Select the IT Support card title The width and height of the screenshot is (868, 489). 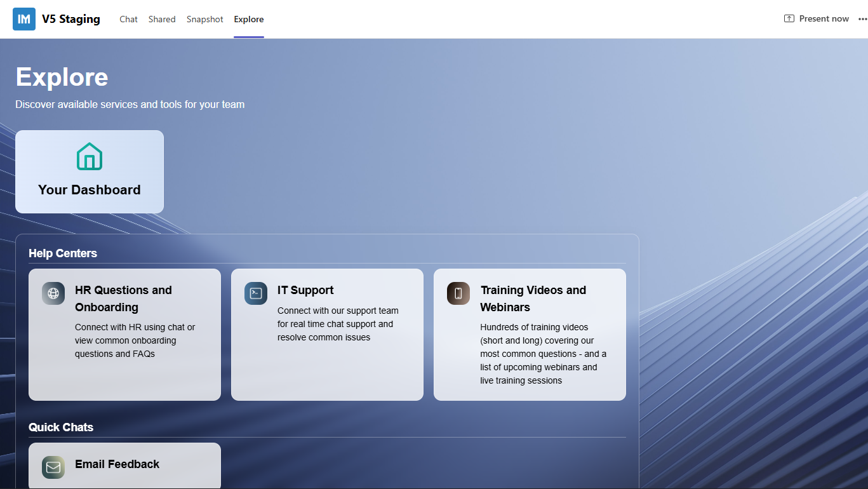(305, 290)
